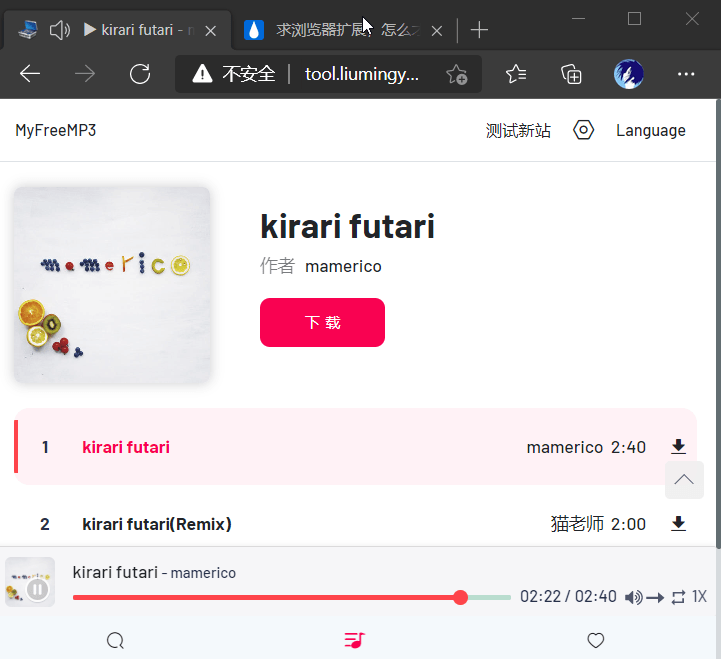Close the 求浏览器扩展 tab

tap(437, 31)
